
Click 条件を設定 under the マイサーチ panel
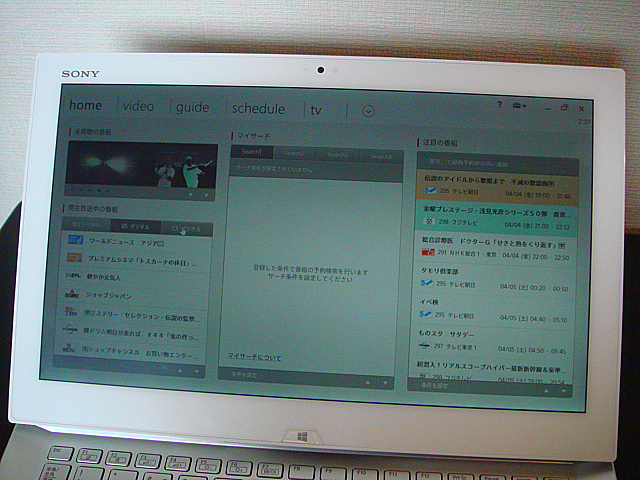244,374
